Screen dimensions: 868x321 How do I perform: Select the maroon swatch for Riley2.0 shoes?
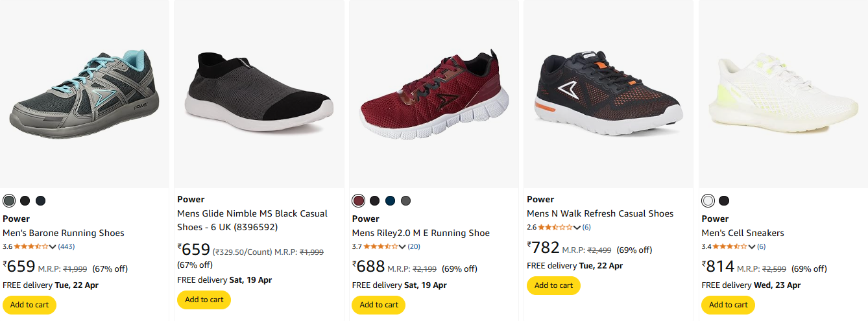point(359,200)
